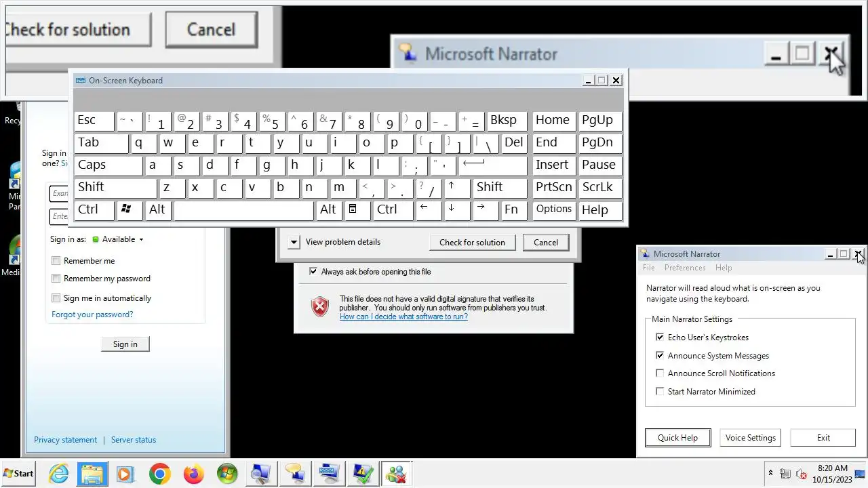Screen dimensions: 868x488
Task: Click the network icon in system tray
Action: point(785,474)
